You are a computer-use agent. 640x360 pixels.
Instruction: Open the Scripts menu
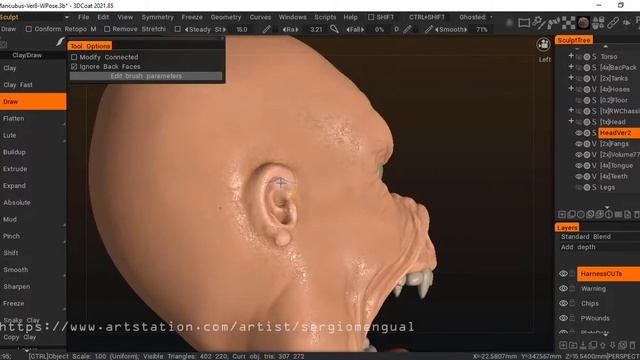click(x=325, y=17)
